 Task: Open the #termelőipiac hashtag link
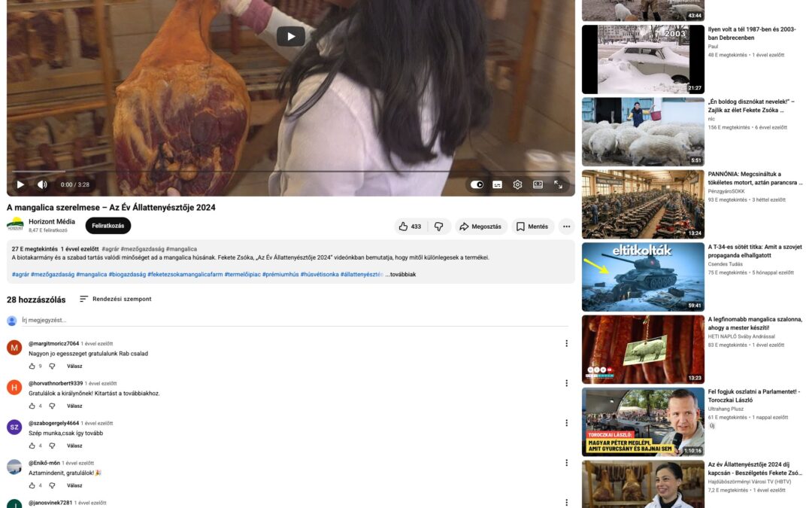242,274
